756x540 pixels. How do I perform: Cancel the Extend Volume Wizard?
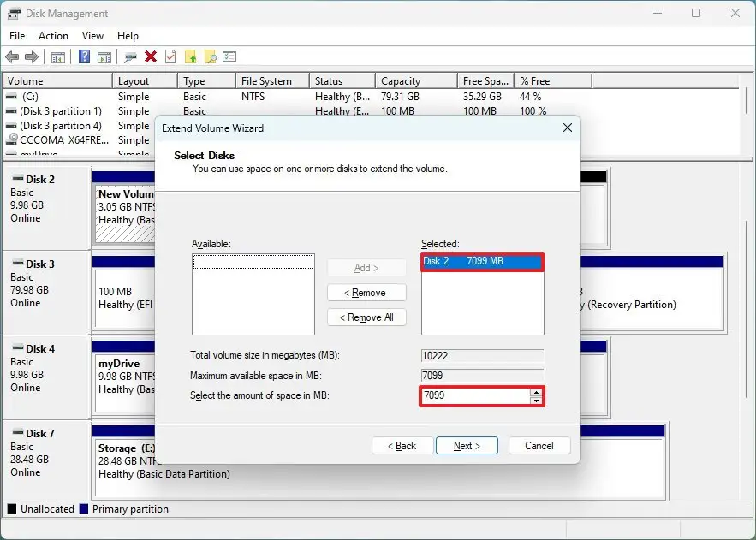(539, 445)
